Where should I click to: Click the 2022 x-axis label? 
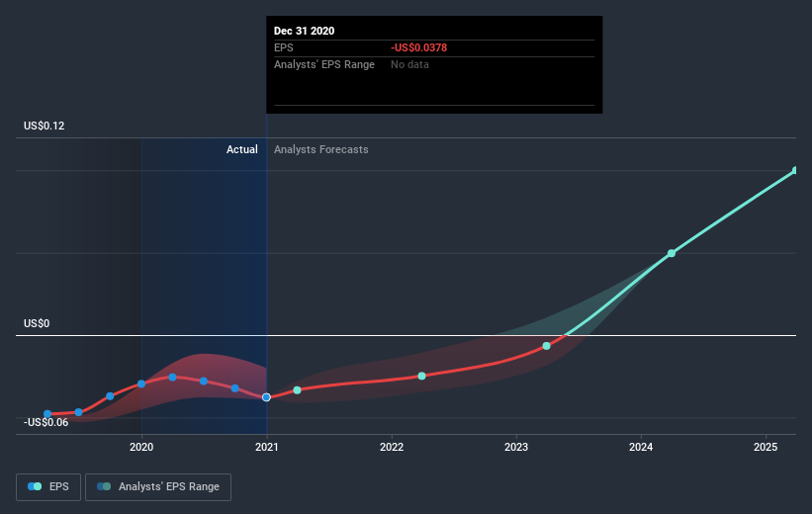click(x=392, y=447)
